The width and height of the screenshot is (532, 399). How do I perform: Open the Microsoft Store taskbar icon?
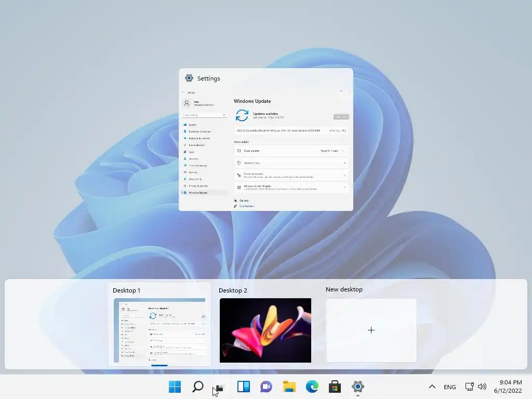335,387
